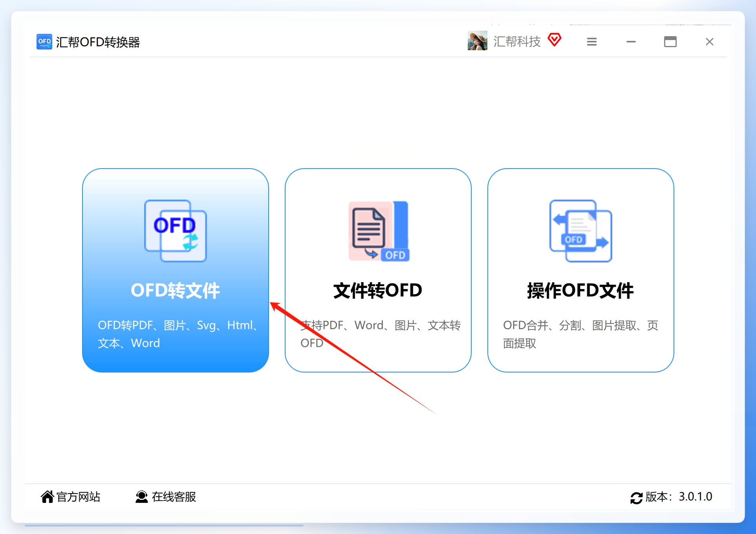
Task: Open the 官方网站 link
Action: (x=71, y=497)
